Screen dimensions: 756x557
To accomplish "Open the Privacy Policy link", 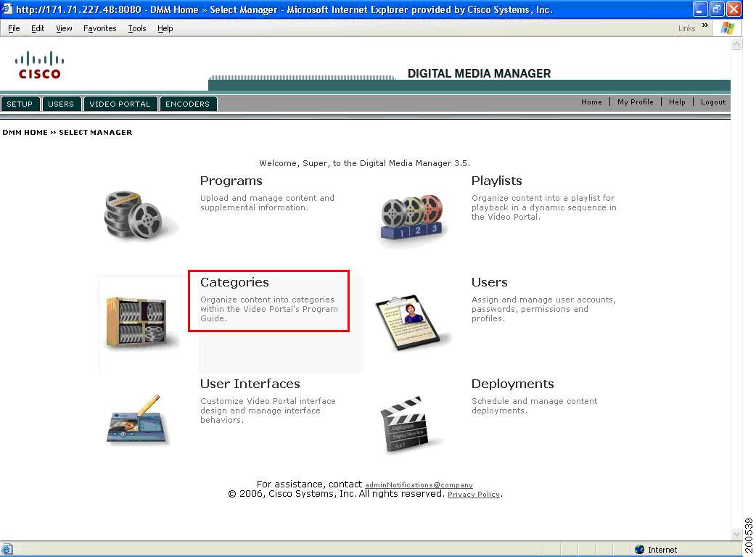I will pos(474,494).
